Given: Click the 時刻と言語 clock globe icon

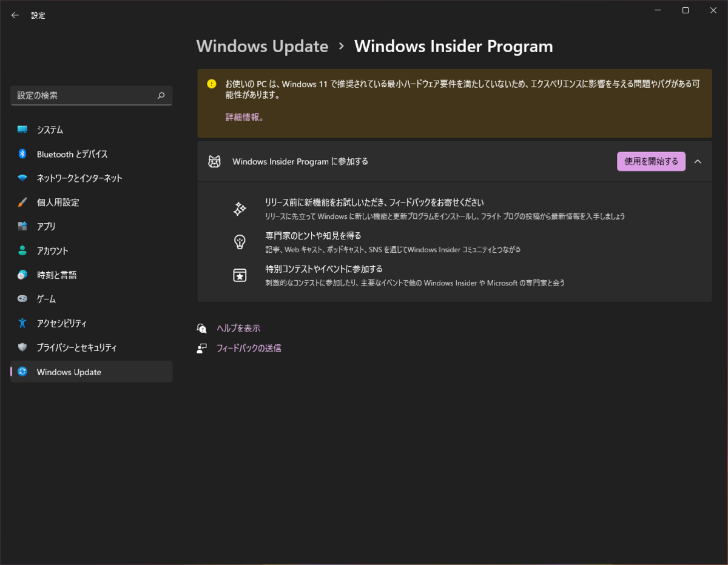Looking at the screenshot, I should 22,275.
